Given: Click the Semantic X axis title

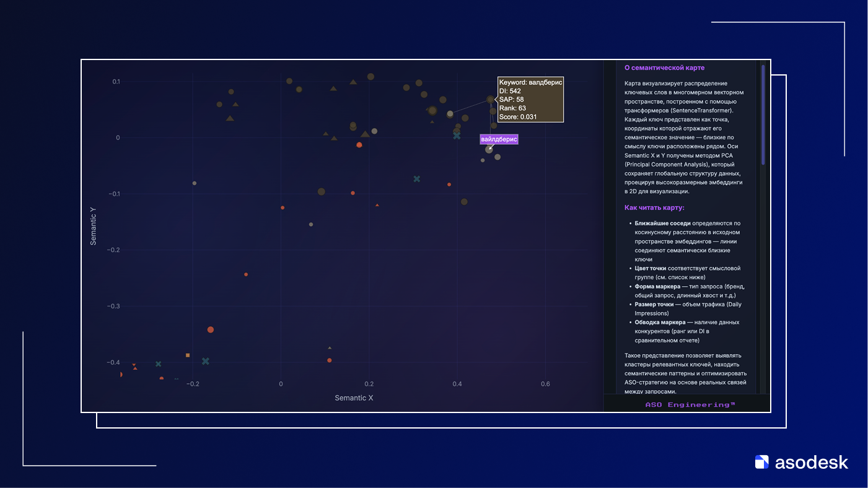Looking at the screenshot, I should click(x=354, y=398).
